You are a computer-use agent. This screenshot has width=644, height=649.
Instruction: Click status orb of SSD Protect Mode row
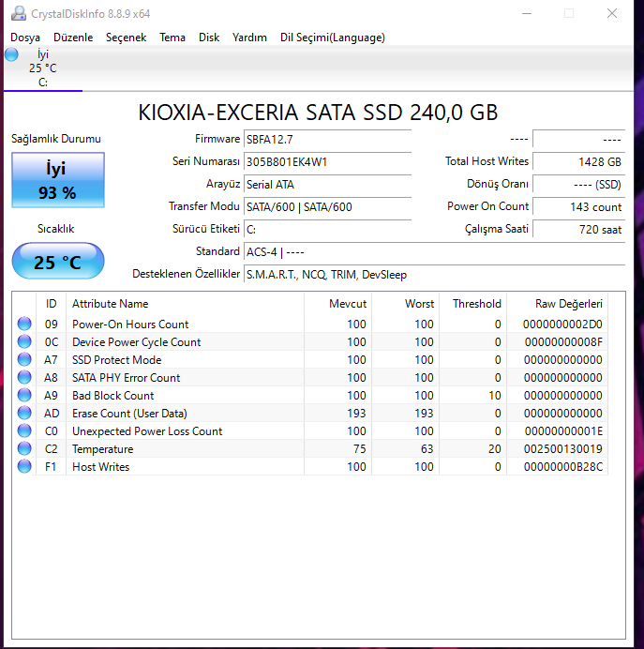coord(24,359)
